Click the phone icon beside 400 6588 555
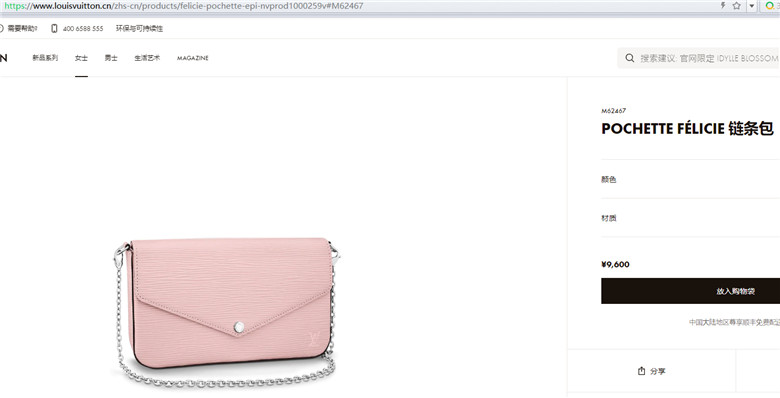The image size is (780, 398). click(54, 28)
